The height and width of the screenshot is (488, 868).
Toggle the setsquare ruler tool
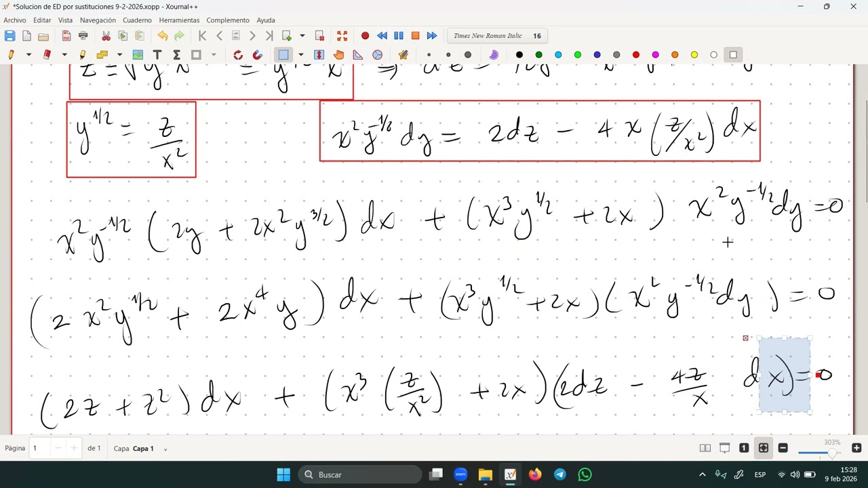click(x=357, y=55)
